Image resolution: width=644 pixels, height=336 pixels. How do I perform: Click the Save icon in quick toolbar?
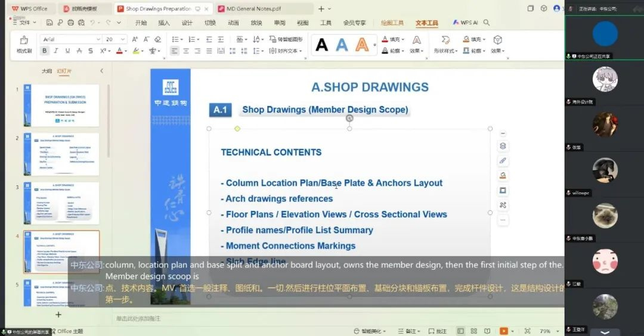tap(49, 23)
